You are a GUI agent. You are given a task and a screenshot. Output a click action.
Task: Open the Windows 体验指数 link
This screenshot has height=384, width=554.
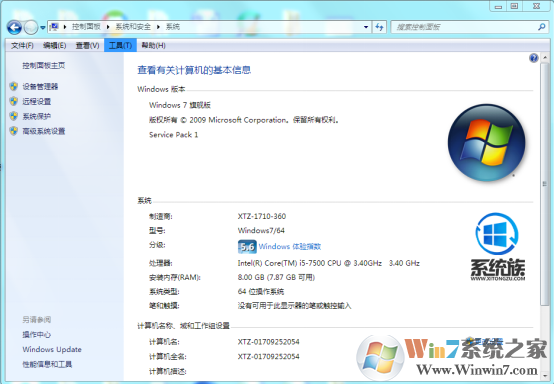tap(290, 247)
